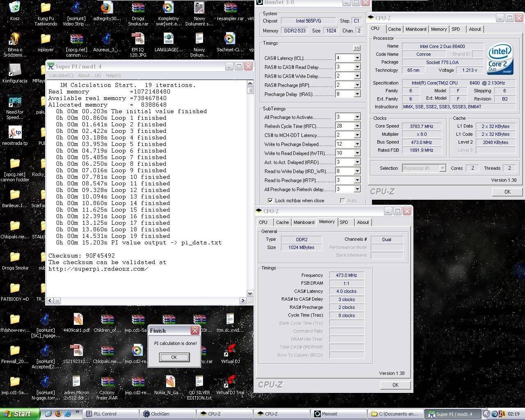
Task: Open the Azureus desktop shortcut
Action: tap(107, 39)
